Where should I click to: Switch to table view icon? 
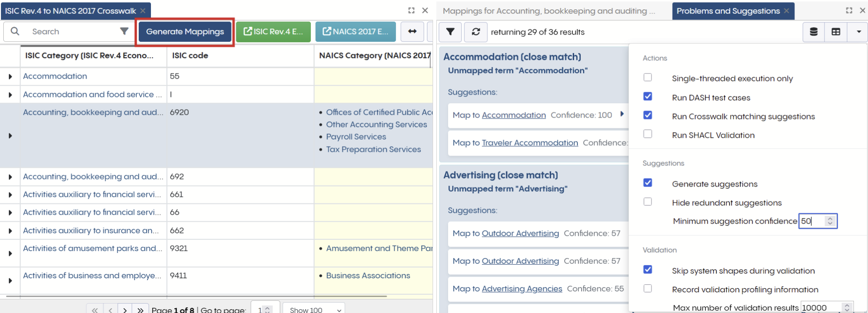[836, 32]
